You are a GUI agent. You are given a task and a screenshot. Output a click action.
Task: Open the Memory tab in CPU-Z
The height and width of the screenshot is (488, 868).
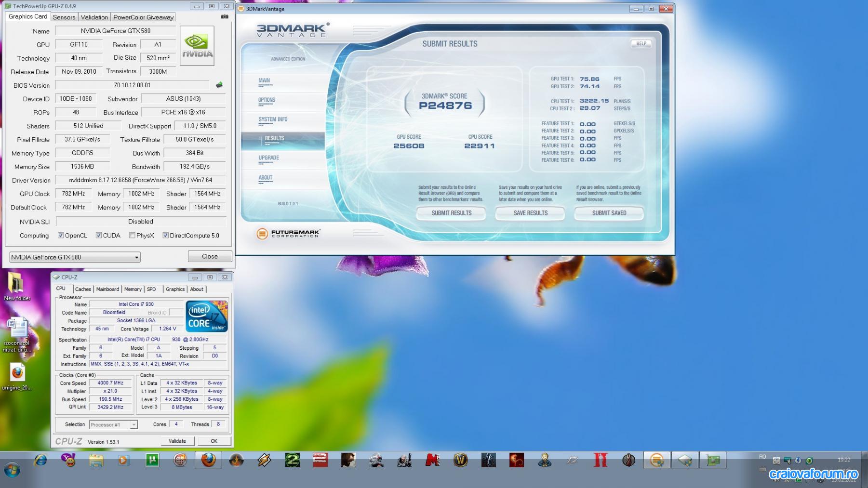(x=133, y=289)
